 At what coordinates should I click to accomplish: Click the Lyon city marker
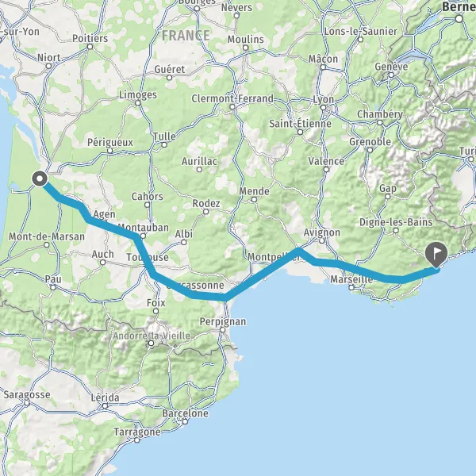[x=324, y=107]
